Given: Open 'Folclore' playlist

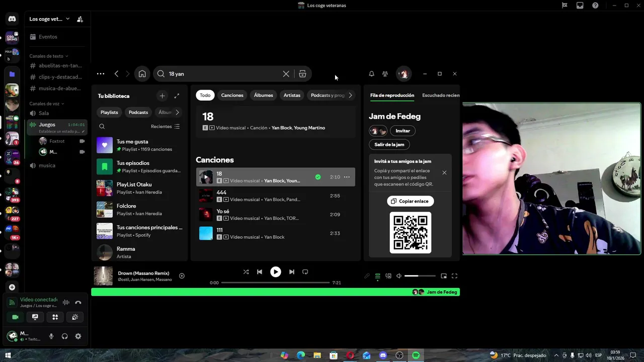Looking at the screenshot, I should tap(140, 210).
